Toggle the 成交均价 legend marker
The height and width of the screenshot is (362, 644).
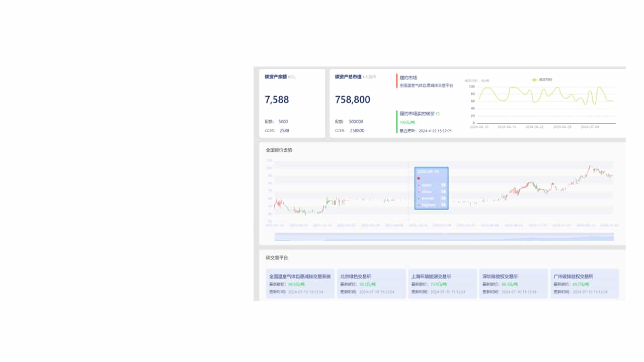535,79
